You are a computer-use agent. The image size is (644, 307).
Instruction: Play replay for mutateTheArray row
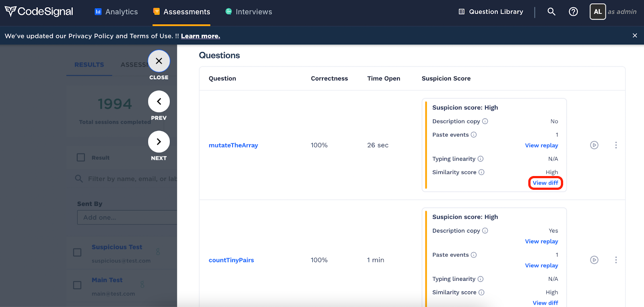594,145
